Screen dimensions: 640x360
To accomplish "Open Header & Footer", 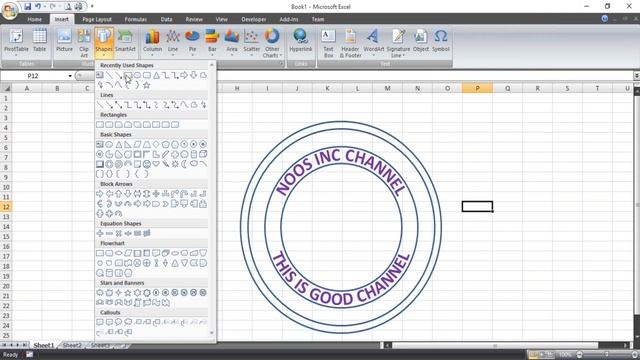I will point(350,43).
